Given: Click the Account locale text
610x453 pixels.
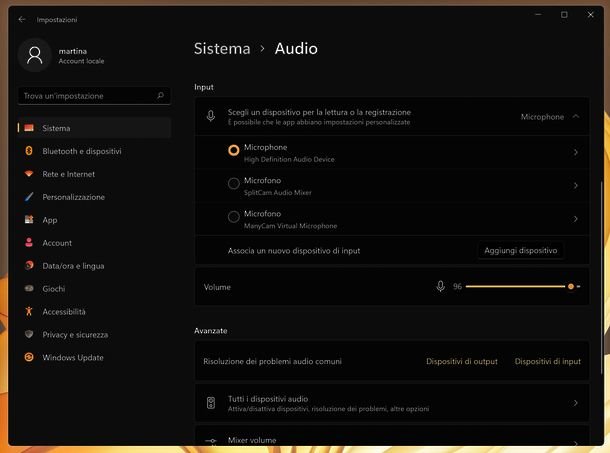Looking at the screenshot, I should (x=81, y=61).
